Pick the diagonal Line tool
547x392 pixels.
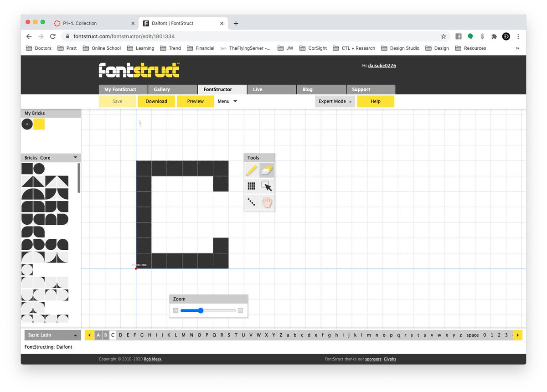(252, 202)
